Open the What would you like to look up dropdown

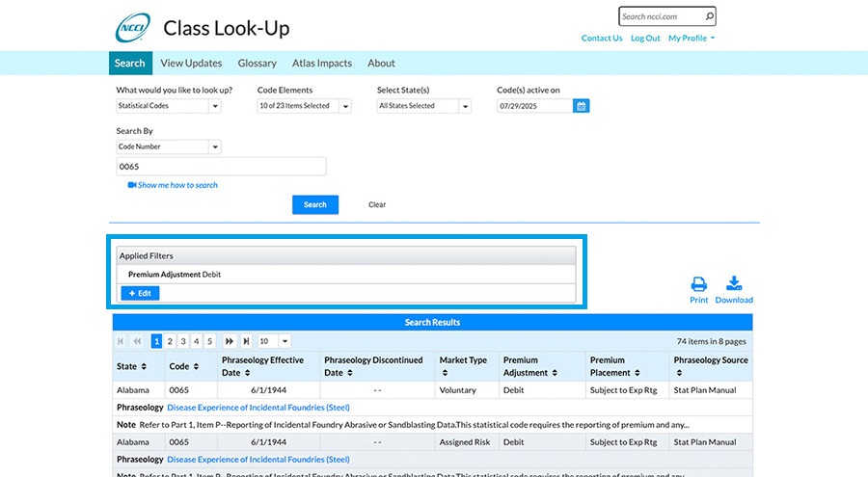[215, 106]
